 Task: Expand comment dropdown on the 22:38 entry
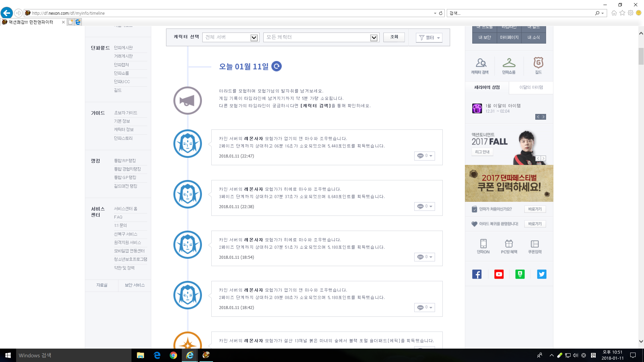pos(425,206)
